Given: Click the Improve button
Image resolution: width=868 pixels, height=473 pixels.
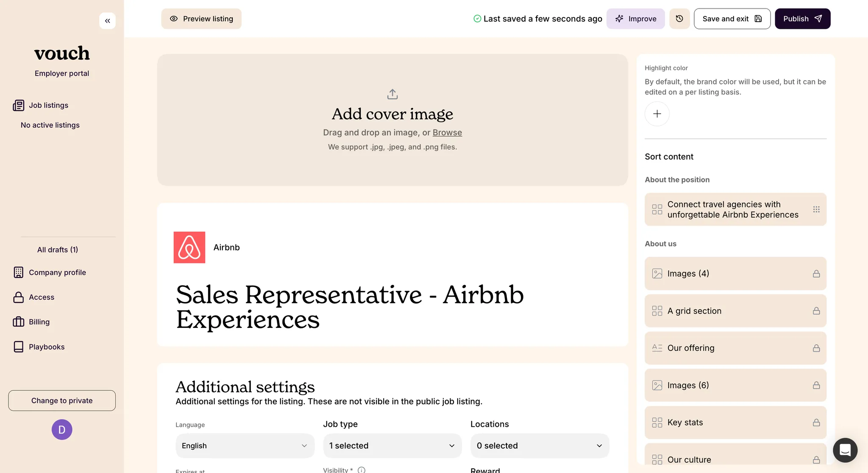Looking at the screenshot, I should (636, 19).
